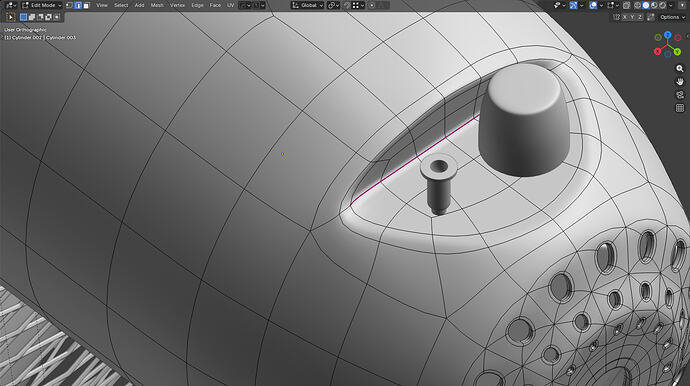Viewport: 690px width, 386px height.
Task: Switch to edge select mode
Action: [78, 5]
